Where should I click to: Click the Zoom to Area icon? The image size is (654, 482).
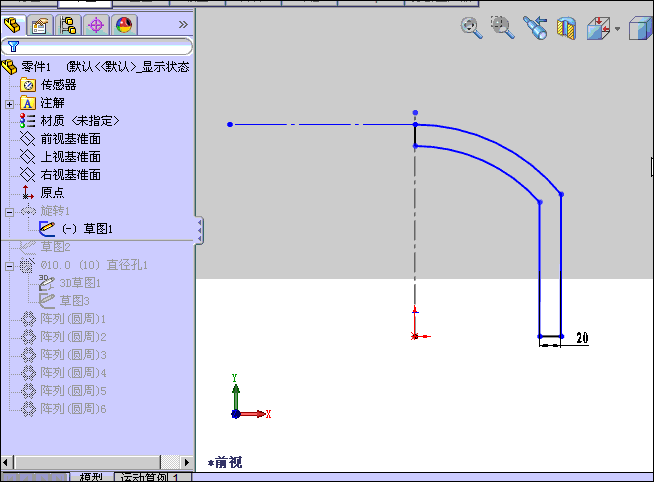[502, 28]
